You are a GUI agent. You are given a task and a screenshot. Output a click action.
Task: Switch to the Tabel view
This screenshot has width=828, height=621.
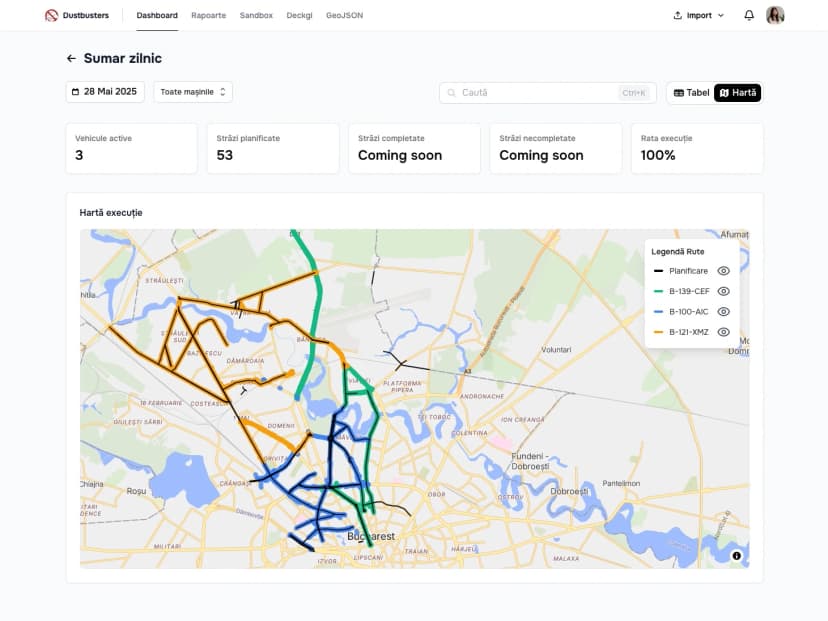coord(689,92)
